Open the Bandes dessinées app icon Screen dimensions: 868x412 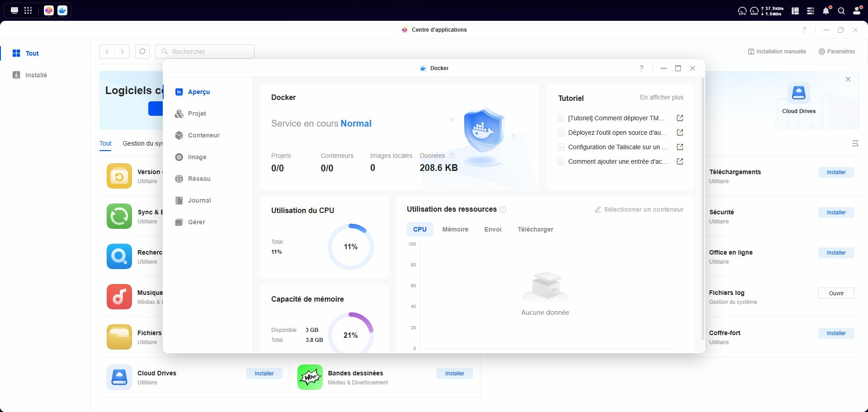tap(310, 377)
